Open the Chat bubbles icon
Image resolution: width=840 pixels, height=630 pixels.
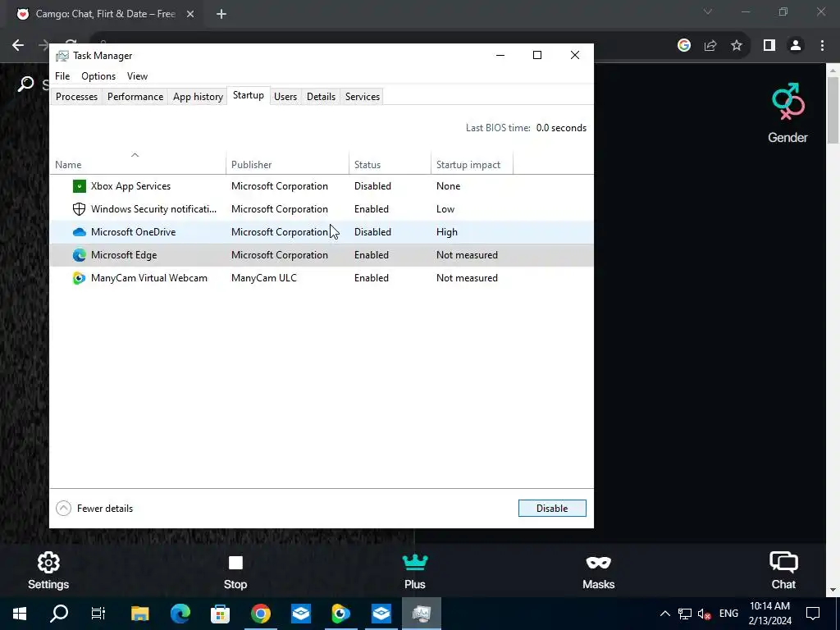coord(783,563)
